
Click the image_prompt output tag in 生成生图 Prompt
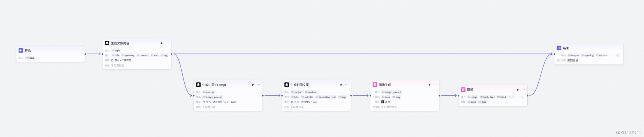click(x=213, y=97)
